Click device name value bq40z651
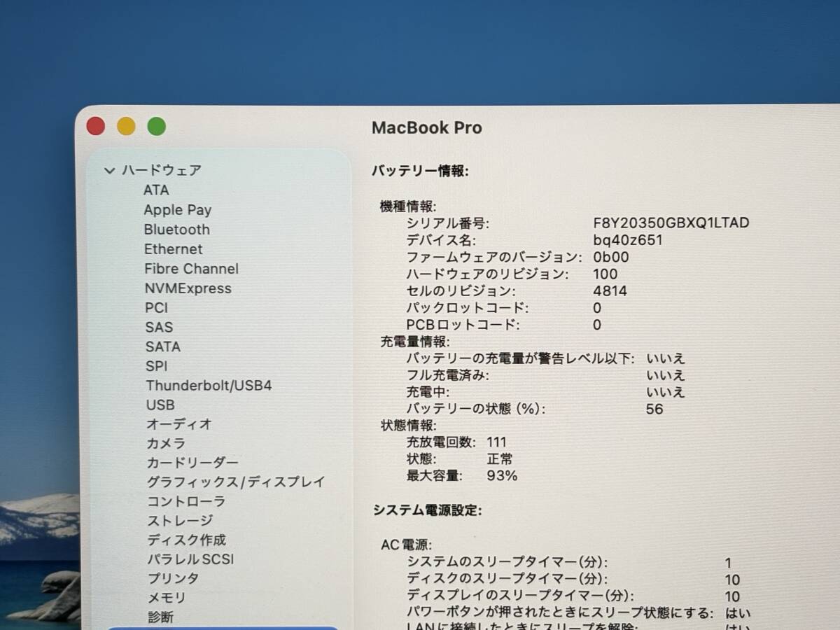The image size is (840, 630). [628, 240]
